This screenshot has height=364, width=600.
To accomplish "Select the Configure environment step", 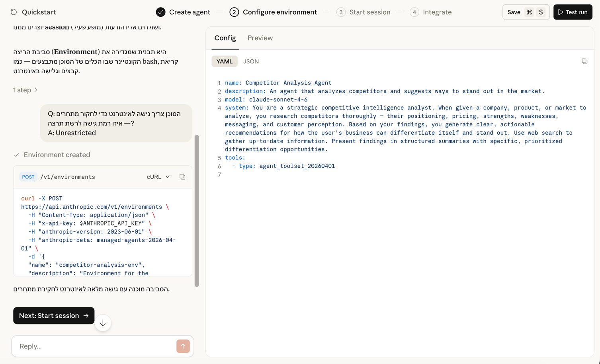I will 274,12.
